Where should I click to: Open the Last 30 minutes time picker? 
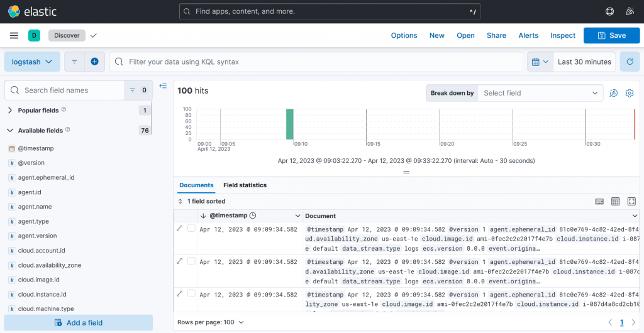click(584, 62)
